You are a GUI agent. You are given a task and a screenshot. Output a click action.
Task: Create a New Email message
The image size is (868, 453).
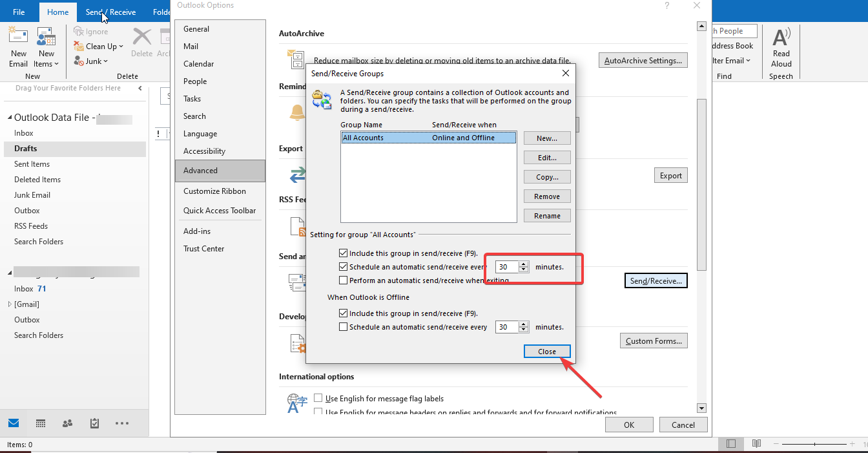[x=18, y=44]
